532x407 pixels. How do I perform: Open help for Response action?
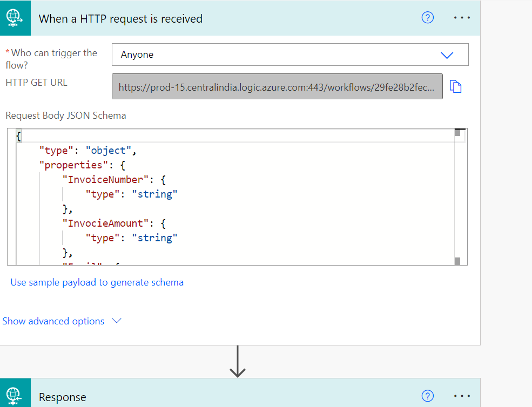pyautogui.click(x=428, y=396)
